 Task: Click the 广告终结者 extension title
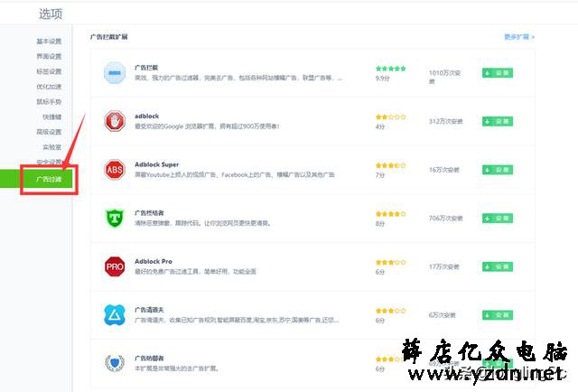[149, 213]
